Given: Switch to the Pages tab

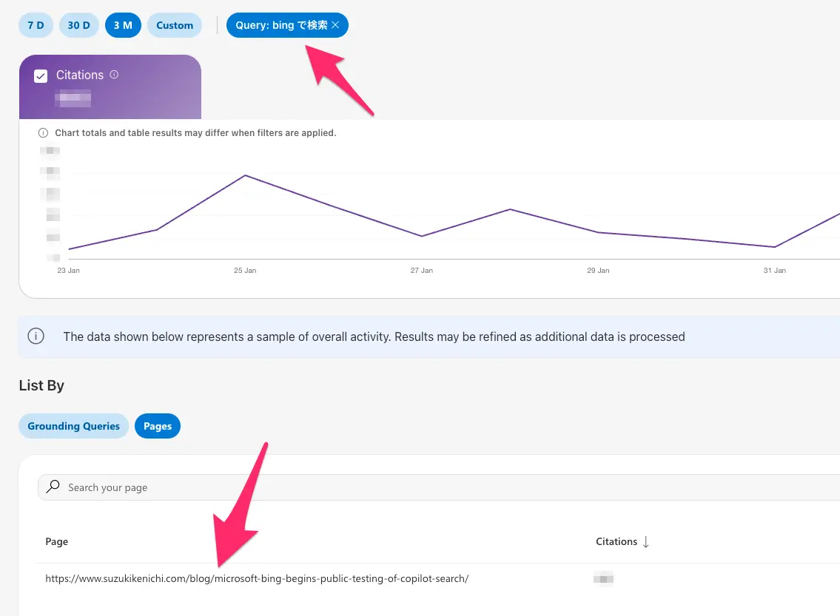Looking at the screenshot, I should coord(158,426).
